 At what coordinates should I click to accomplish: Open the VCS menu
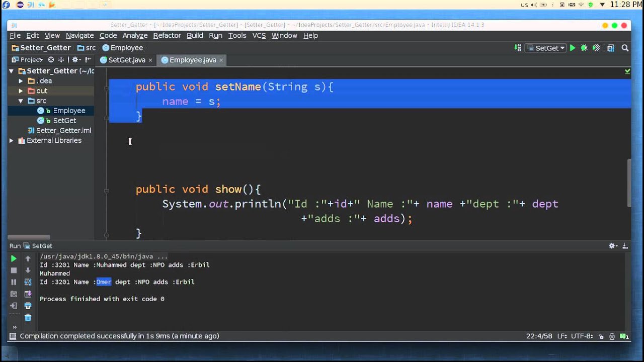[259, 35]
